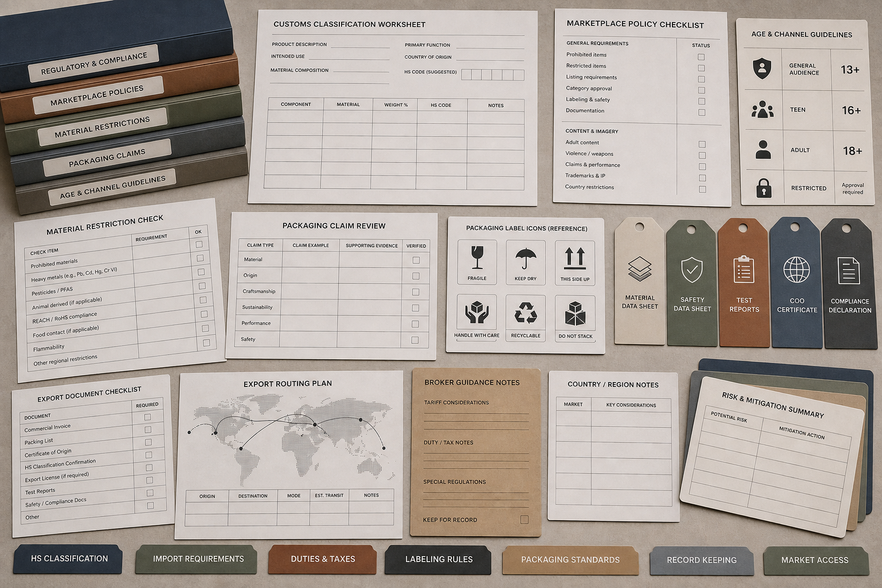Select the Keep Dry umbrella icon
Viewport: 882px width, 588px height.
525,258
